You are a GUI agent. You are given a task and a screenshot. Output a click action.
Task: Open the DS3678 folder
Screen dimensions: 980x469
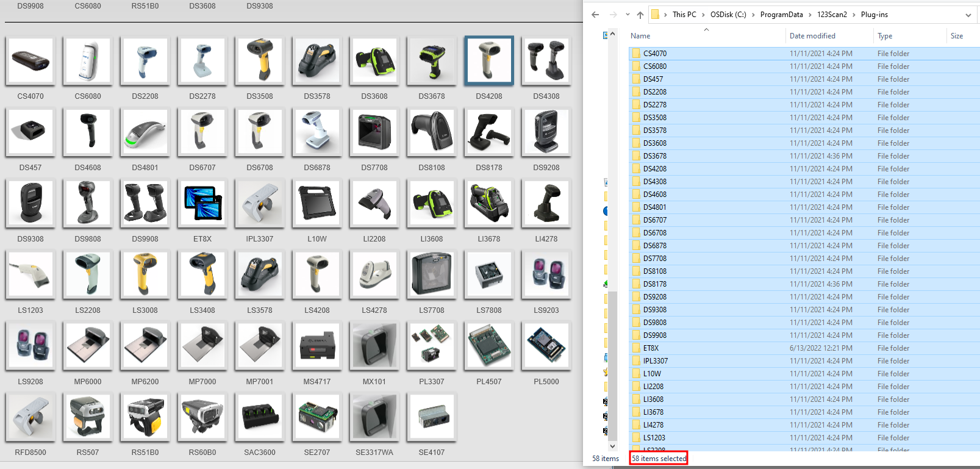(x=655, y=156)
